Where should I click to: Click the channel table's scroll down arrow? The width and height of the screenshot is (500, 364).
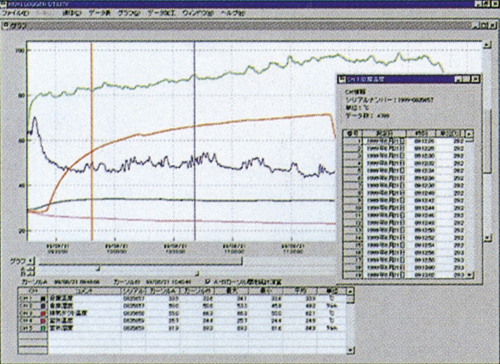click(x=350, y=350)
